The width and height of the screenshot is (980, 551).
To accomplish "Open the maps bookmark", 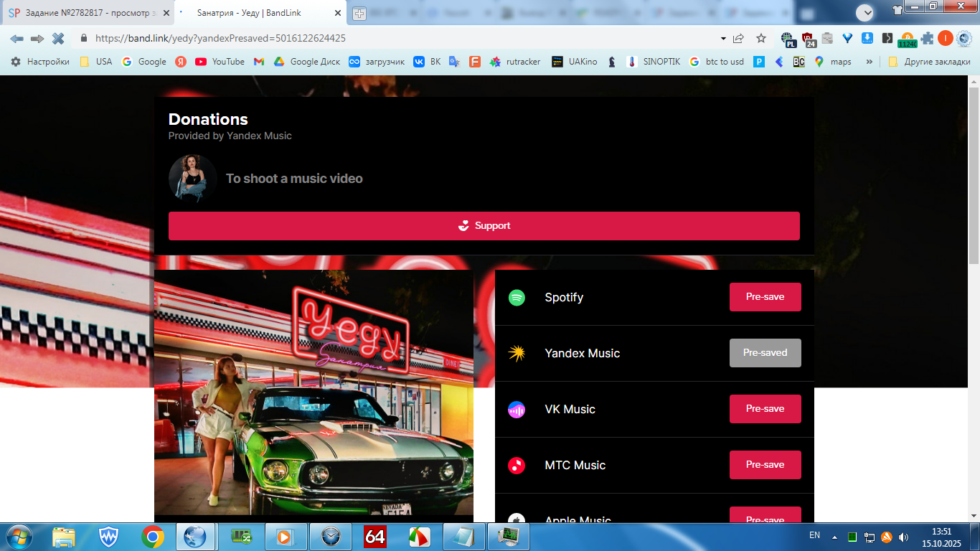I will pos(833,62).
